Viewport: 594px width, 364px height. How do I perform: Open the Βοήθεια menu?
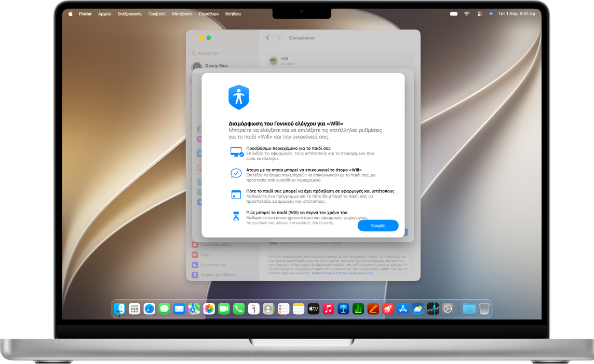(x=233, y=13)
